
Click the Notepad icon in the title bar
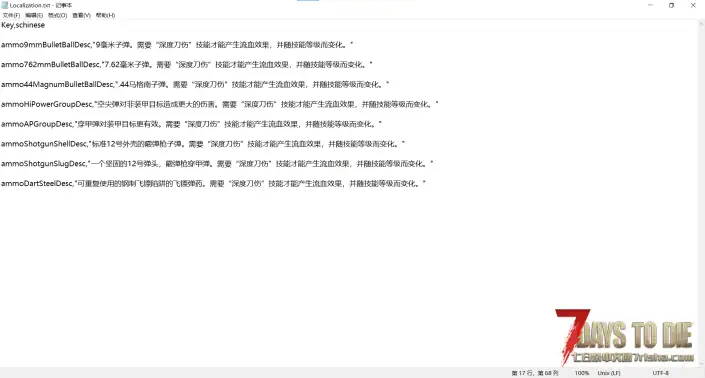[x=5, y=5]
